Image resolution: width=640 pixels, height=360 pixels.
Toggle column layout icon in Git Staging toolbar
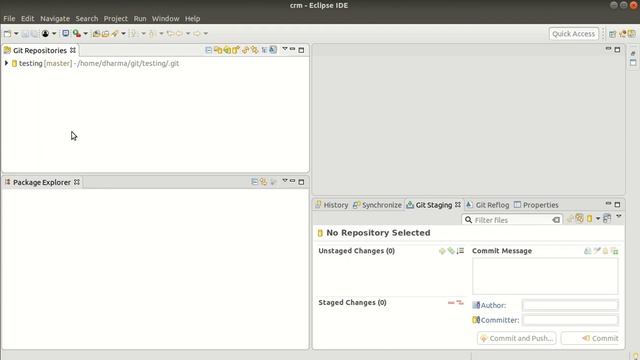point(607,218)
